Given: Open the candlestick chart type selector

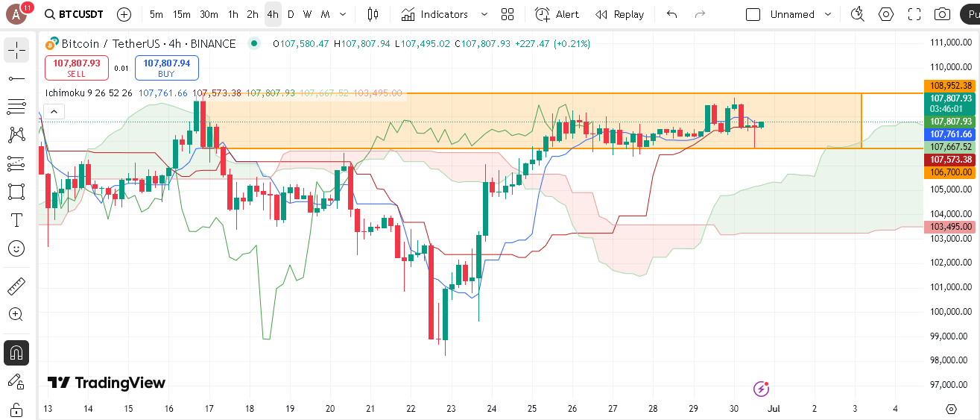Looking at the screenshot, I should [373, 14].
